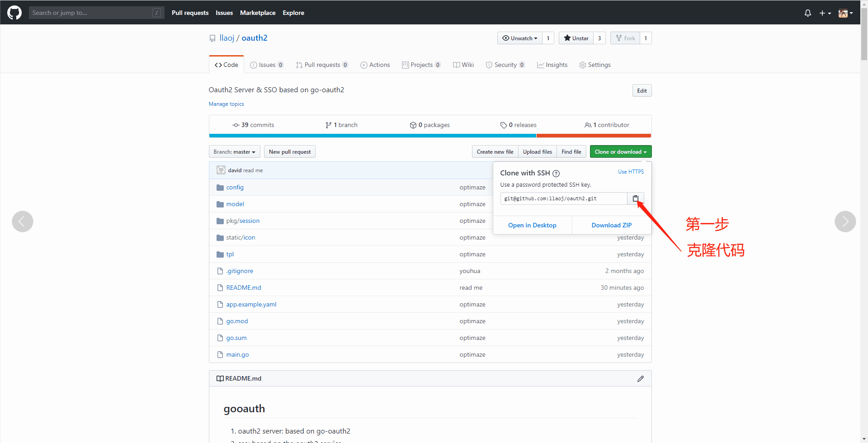Open the go.sum file
Image resolution: width=868 pixels, height=443 pixels.
pyautogui.click(x=236, y=338)
